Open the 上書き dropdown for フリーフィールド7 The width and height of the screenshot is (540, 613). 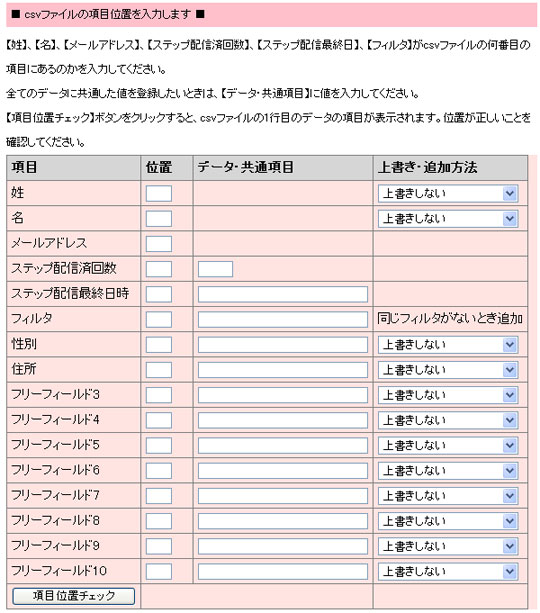pos(448,496)
